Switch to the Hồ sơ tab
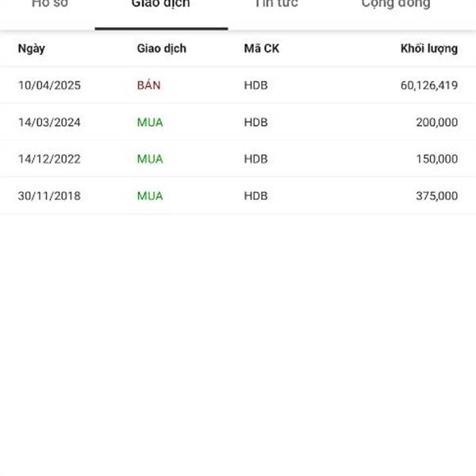 pos(50,4)
